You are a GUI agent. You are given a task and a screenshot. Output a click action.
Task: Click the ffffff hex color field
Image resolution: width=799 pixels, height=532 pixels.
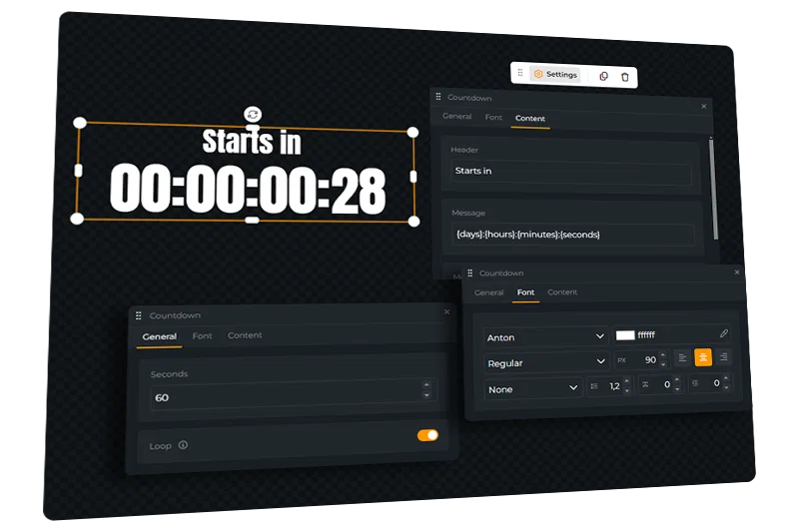pos(671,334)
